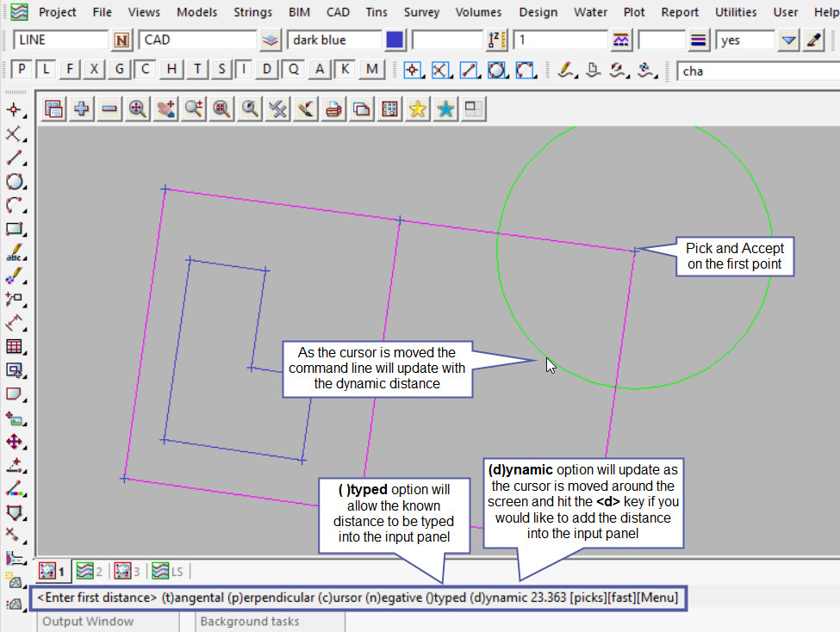Click the zoom out minus icon
Viewport: 840px width, 632px height.
109,108
